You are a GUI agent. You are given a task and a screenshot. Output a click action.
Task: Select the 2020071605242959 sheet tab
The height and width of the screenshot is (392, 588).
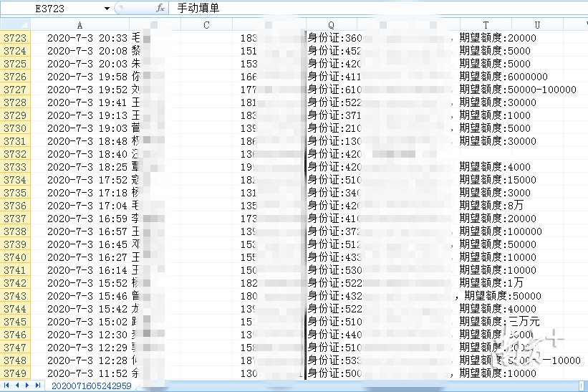91,386
